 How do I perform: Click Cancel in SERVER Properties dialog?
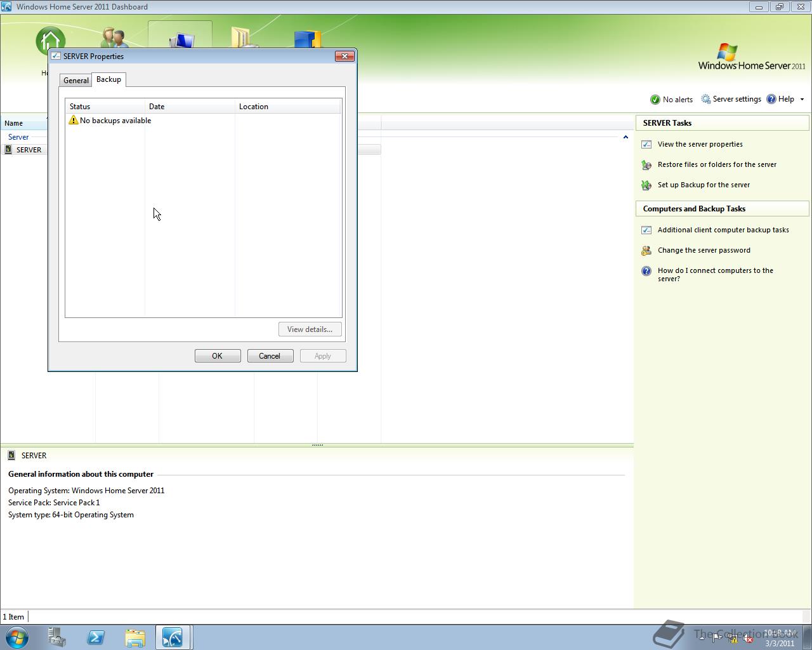[x=270, y=356]
